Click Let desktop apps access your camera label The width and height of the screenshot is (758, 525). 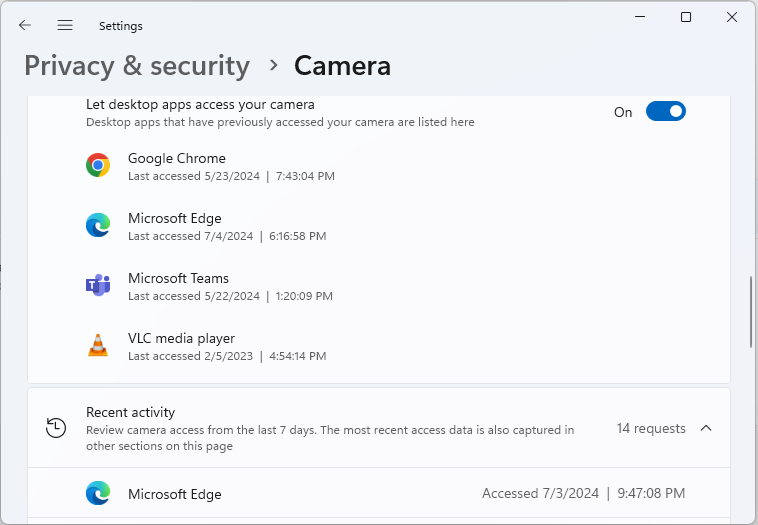[x=200, y=104]
